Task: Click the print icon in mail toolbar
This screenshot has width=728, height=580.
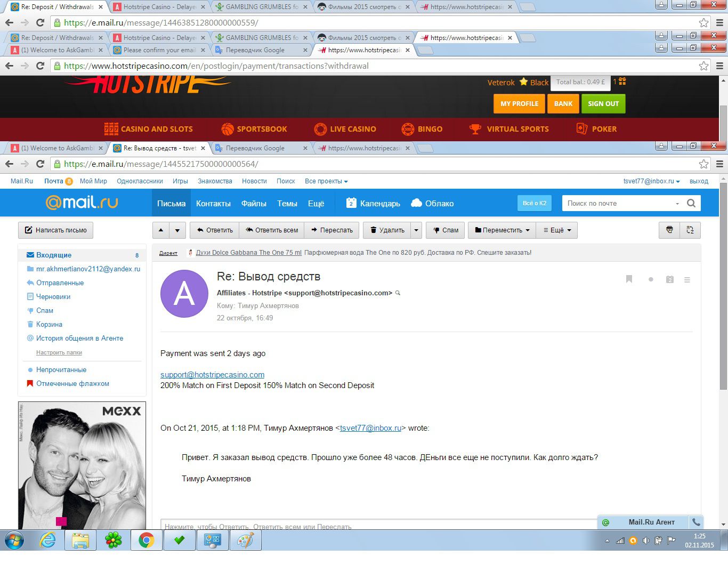Action: pyautogui.click(x=669, y=230)
